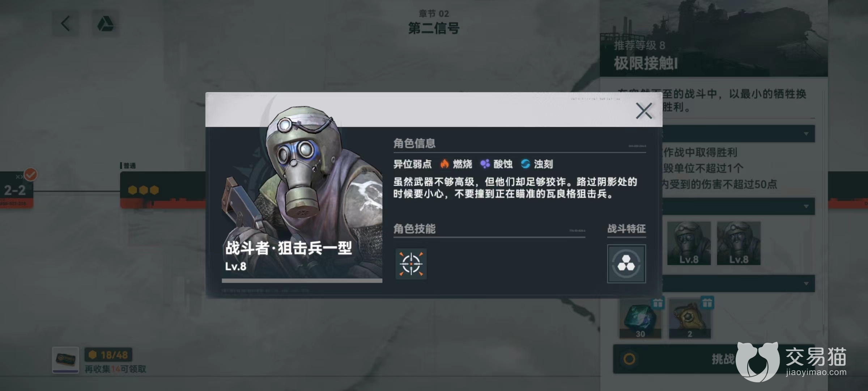Open the second Lv.8 enemy thumbnail
This screenshot has height=391, width=868.
(739, 243)
